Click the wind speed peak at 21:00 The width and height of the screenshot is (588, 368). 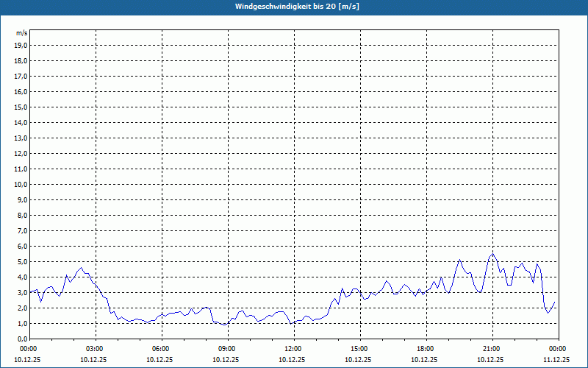pos(492,254)
